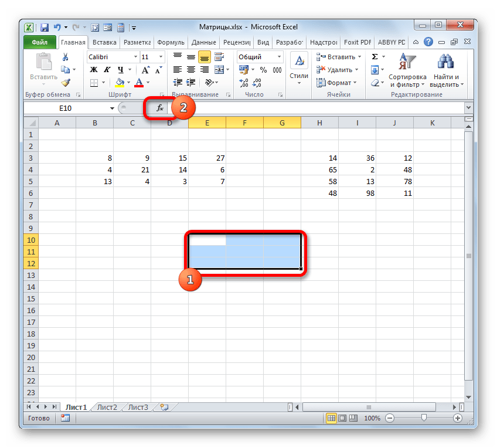Click the Insert Function fx button
This screenshot has width=497, height=448.
click(x=160, y=108)
